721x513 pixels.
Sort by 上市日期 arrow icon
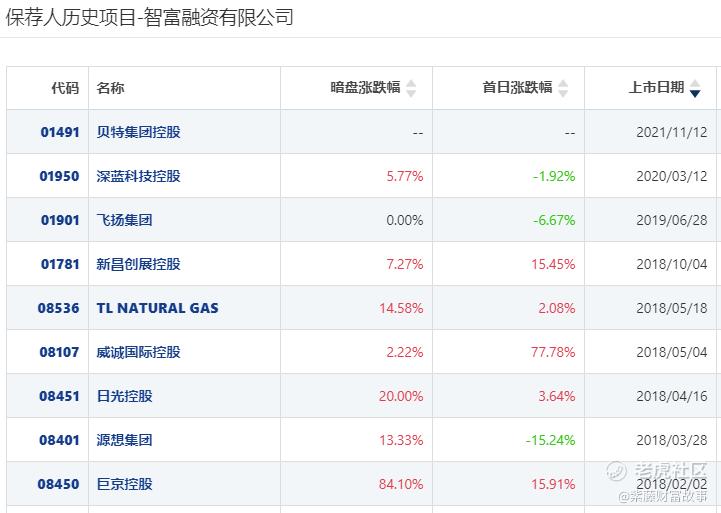(x=695, y=88)
